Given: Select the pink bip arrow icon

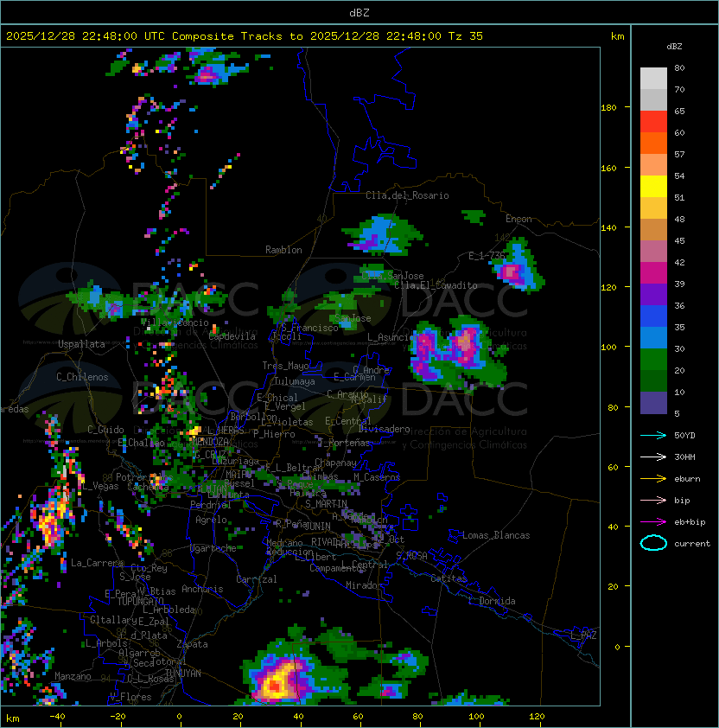Looking at the screenshot, I should pos(653,500).
